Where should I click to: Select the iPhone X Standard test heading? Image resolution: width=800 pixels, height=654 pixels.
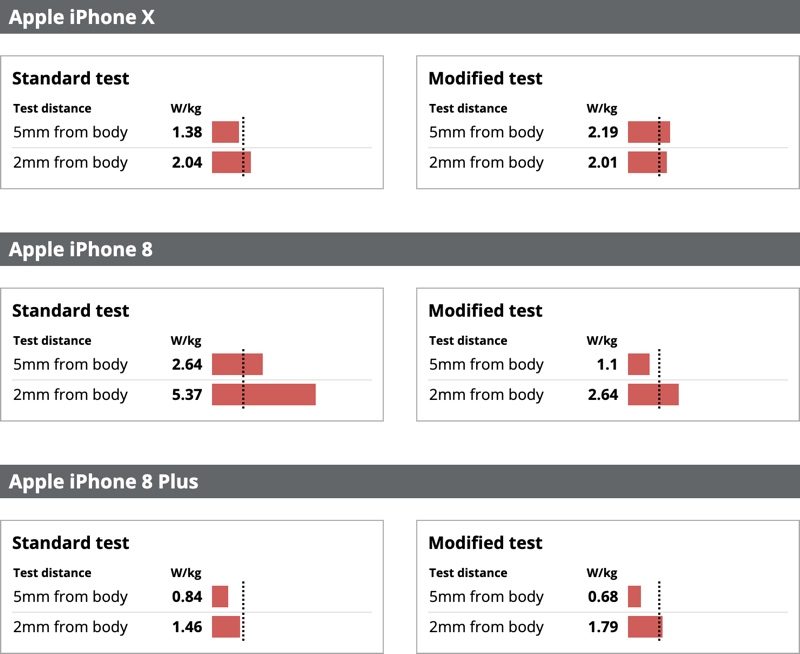coord(70,78)
